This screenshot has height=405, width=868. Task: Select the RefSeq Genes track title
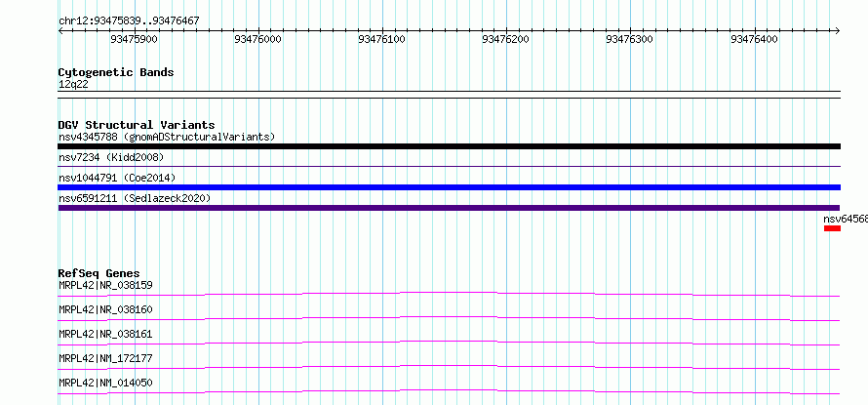pos(99,273)
